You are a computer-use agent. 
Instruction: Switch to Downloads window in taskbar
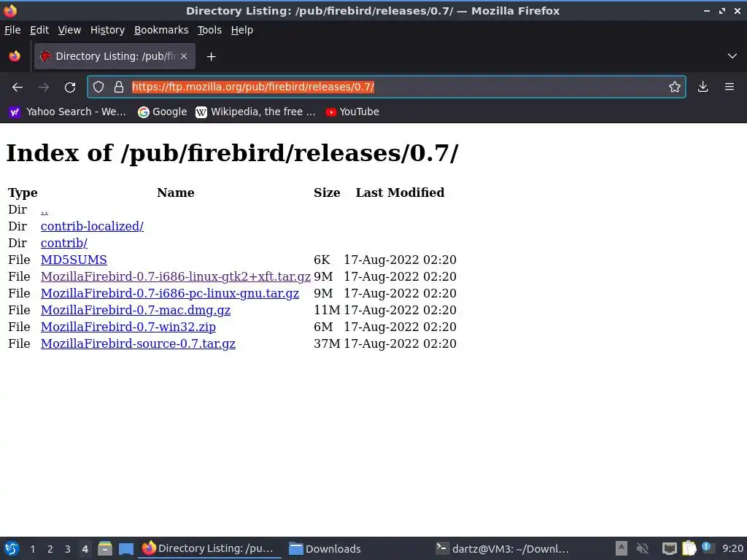(325, 548)
